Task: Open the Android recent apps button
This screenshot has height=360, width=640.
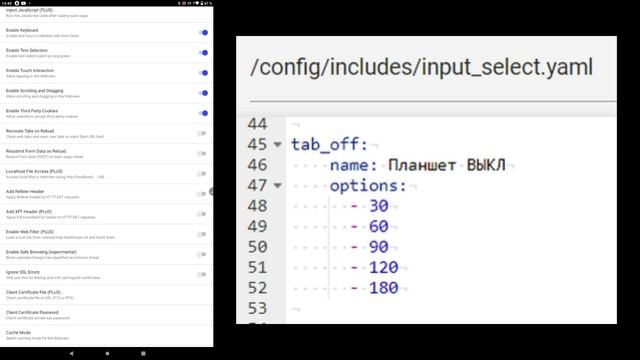Action: click(x=143, y=353)
